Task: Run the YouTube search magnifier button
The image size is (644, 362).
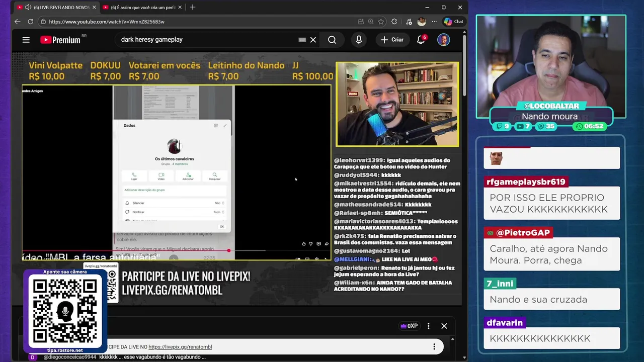Action: (x=332, y=40)
